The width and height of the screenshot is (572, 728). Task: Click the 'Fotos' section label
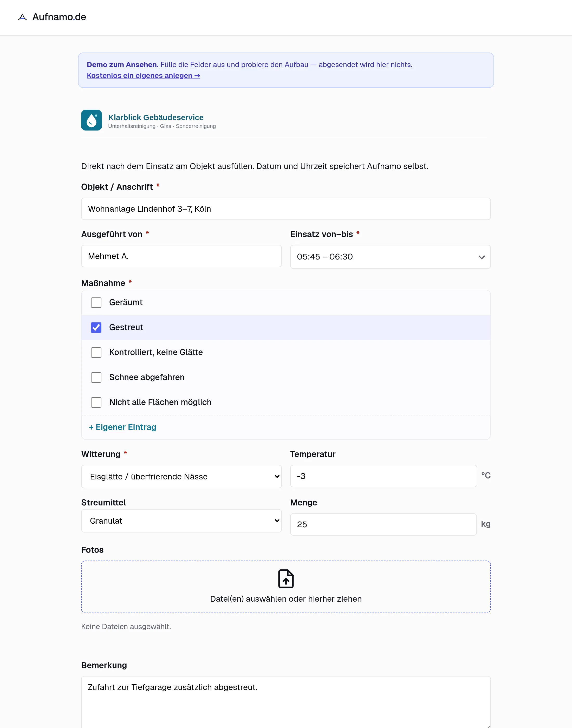click(93, 550)
